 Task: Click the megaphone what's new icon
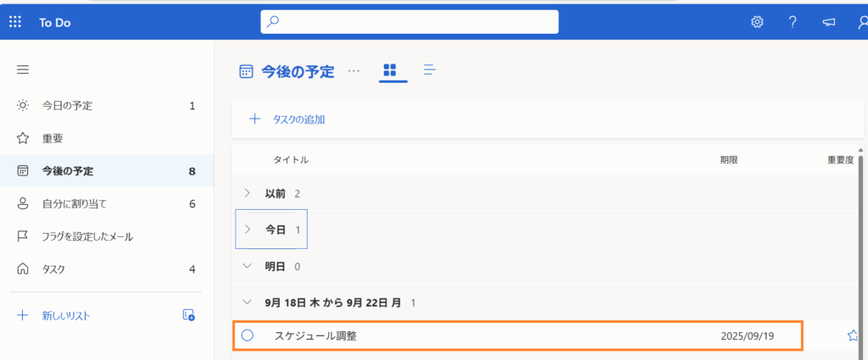[x=828, y=22]
